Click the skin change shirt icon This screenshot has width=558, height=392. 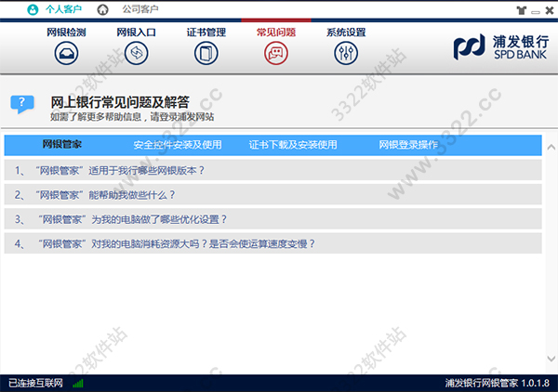522,10
